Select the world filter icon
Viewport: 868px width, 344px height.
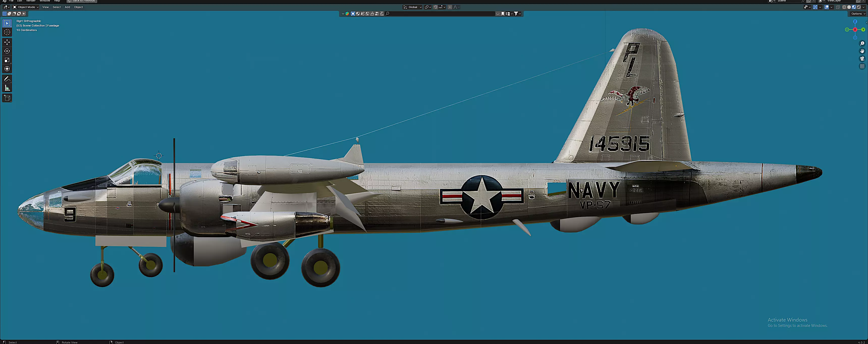367,13
